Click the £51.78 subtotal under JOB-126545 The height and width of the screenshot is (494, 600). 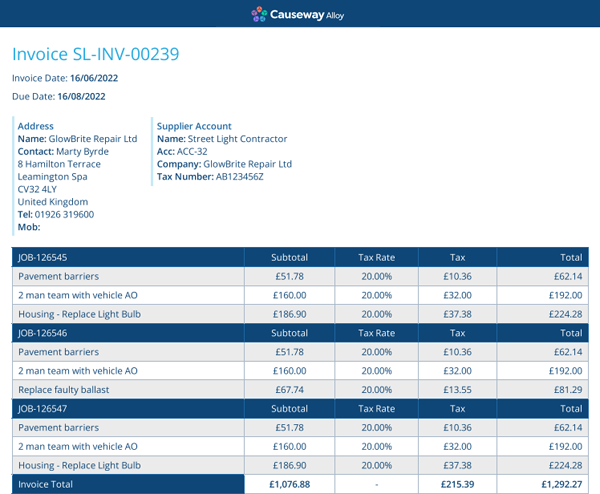coord(289,276)
